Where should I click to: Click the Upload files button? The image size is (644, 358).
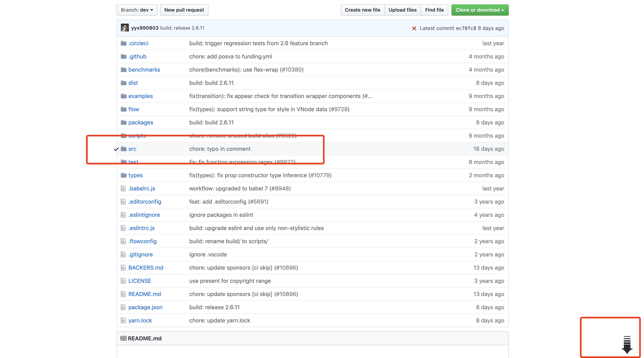402,10
